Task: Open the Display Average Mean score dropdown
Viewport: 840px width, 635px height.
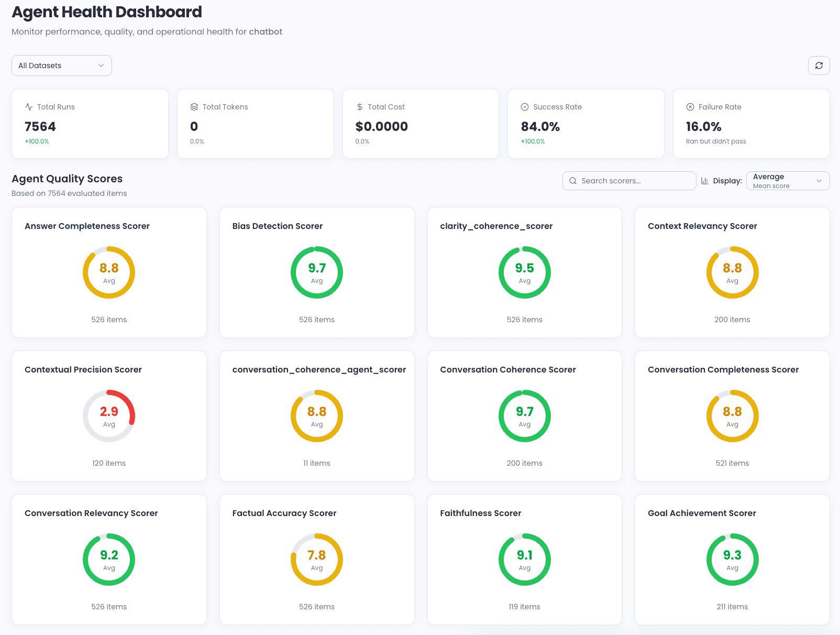Action: tap(787, 180)
